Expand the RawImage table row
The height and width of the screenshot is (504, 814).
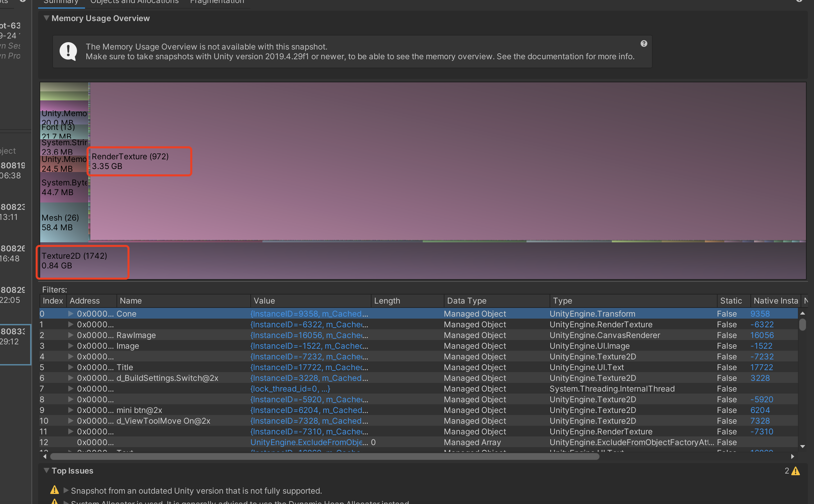[x=71, y=335]
